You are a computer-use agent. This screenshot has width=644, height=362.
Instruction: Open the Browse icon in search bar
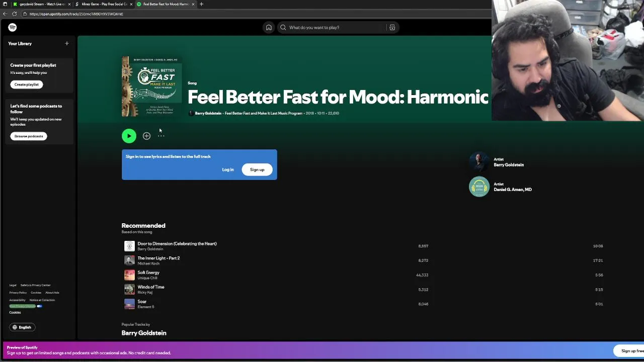pos(392,28)
